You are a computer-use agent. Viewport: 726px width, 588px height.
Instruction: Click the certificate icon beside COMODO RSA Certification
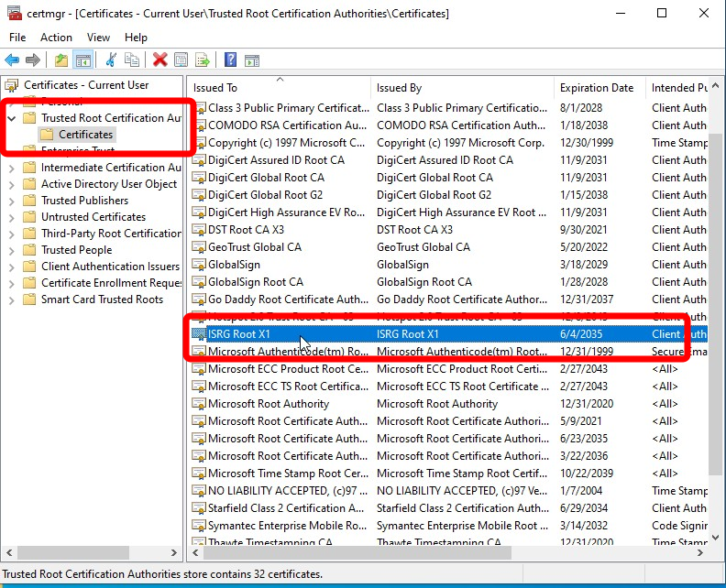pos(199,125)
